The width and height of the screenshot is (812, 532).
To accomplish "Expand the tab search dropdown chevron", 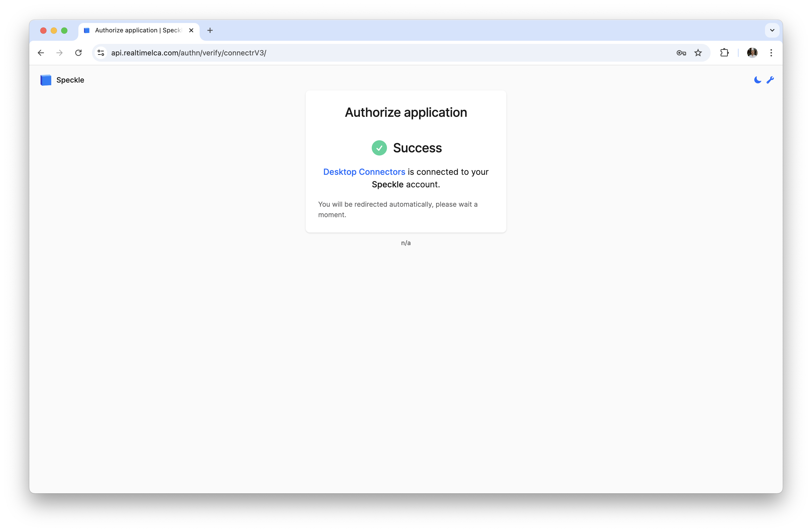I will coord(772,30).
